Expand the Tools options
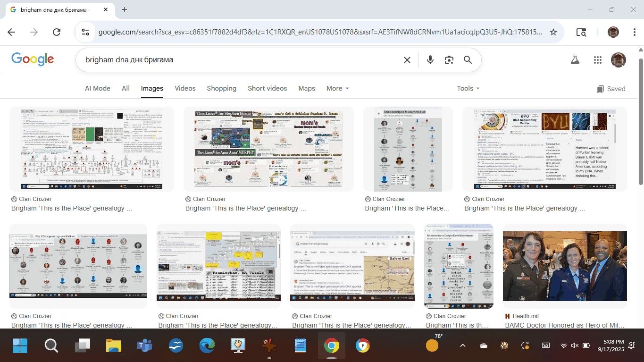This screenshot has height=362, width=644. pos(468,88)
